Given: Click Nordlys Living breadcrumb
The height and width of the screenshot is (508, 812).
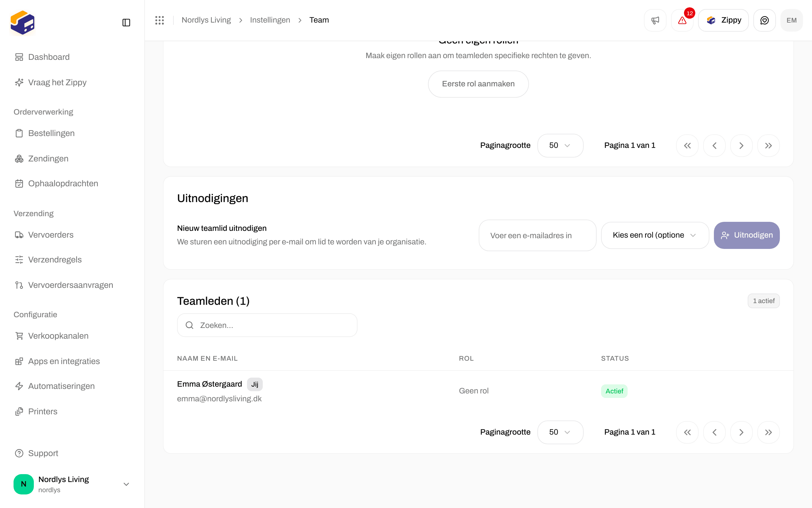Looking at the screenshot, I should click(206, 20).
